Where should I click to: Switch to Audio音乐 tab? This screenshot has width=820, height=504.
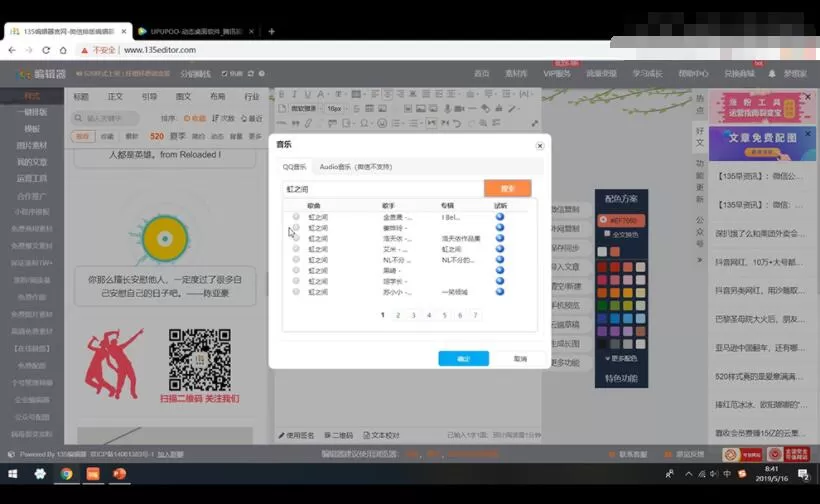coord(356,167)
